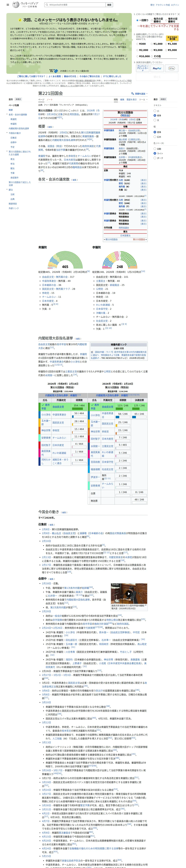Switch color theme to ダーク
The image size is (186, 868).
[155, 158]
